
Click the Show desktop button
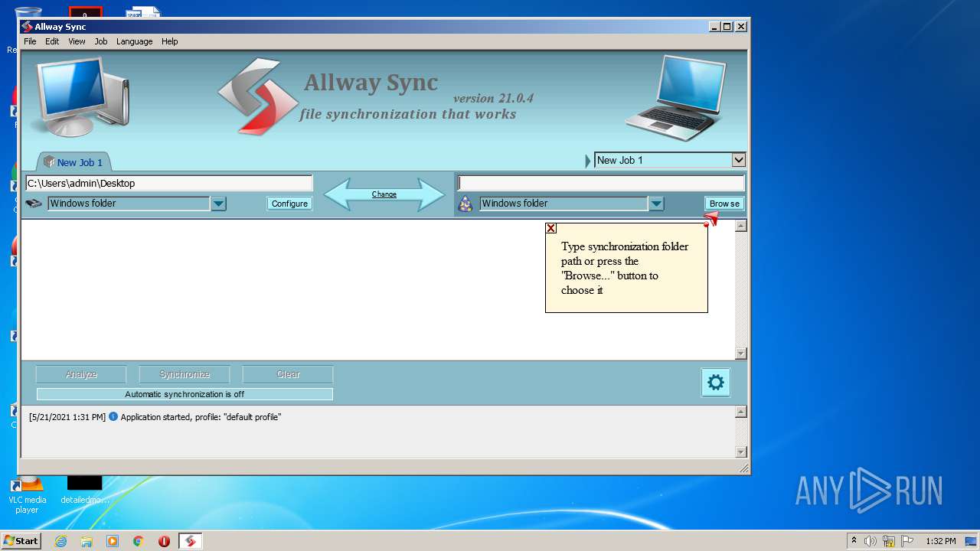(972, 541)
